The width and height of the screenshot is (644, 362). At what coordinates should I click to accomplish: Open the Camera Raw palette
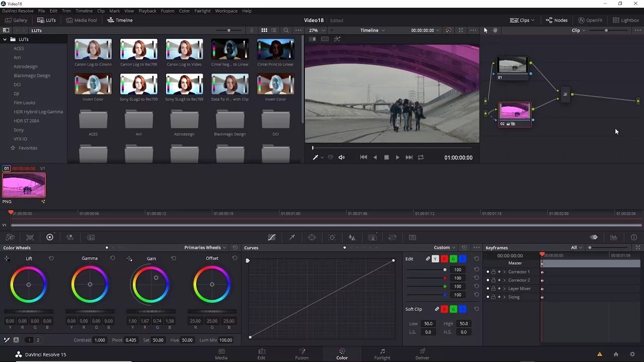10,237
